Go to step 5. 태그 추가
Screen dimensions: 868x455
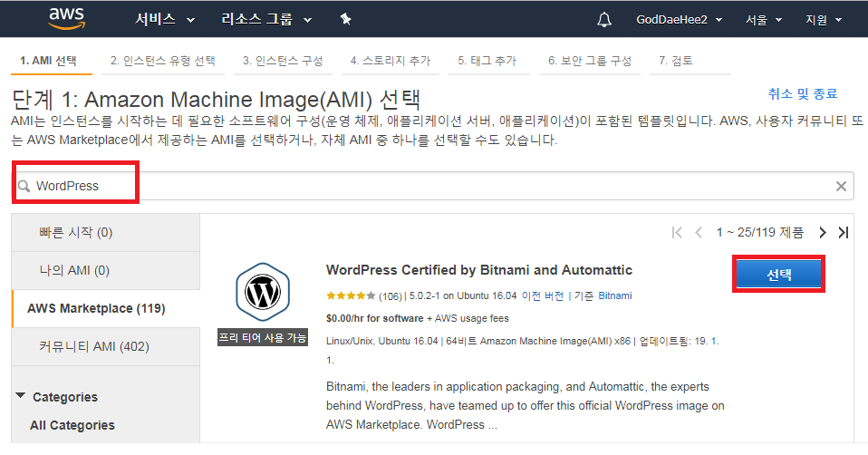[487, 61]
